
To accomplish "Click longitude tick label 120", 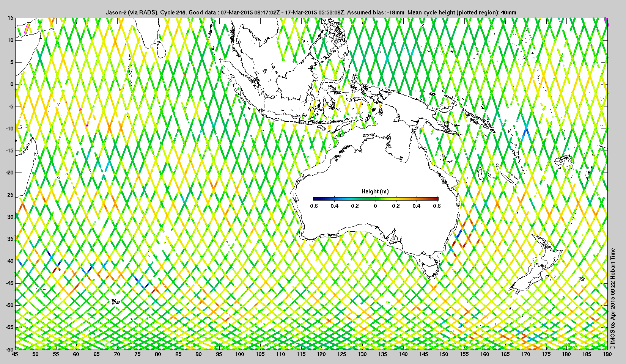I will pos(321,354).
